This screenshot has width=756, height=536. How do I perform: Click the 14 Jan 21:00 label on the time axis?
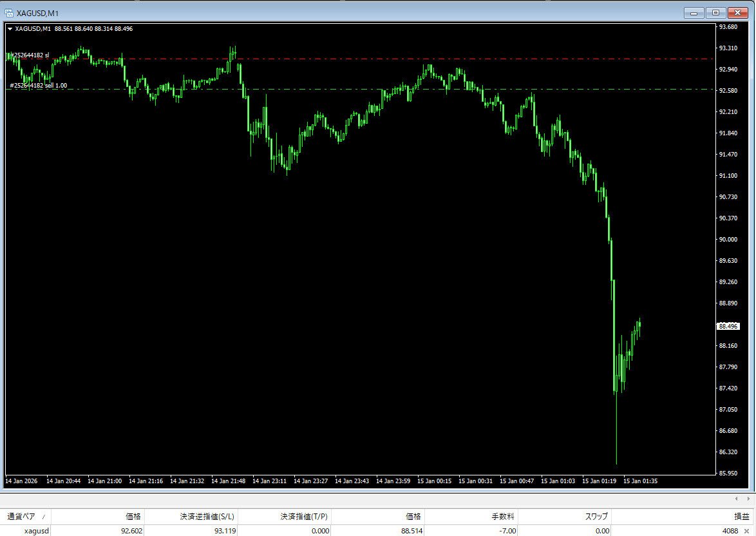click(104, 481)
